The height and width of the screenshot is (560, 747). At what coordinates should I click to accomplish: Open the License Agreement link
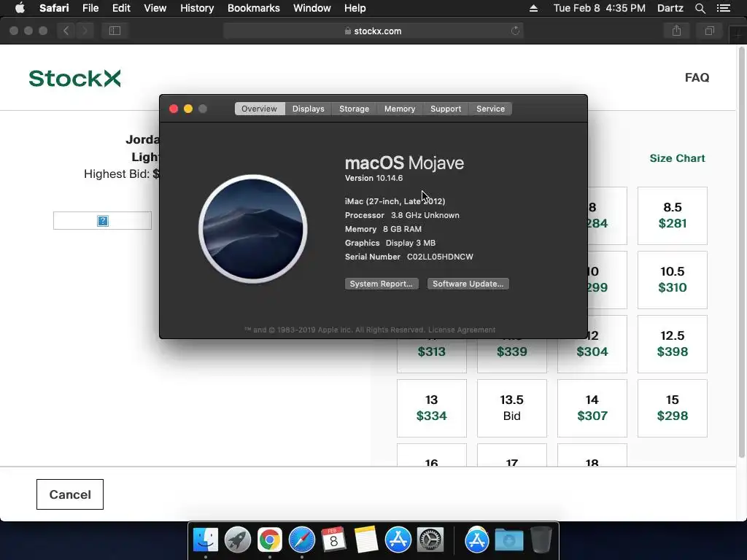(462, 330)
